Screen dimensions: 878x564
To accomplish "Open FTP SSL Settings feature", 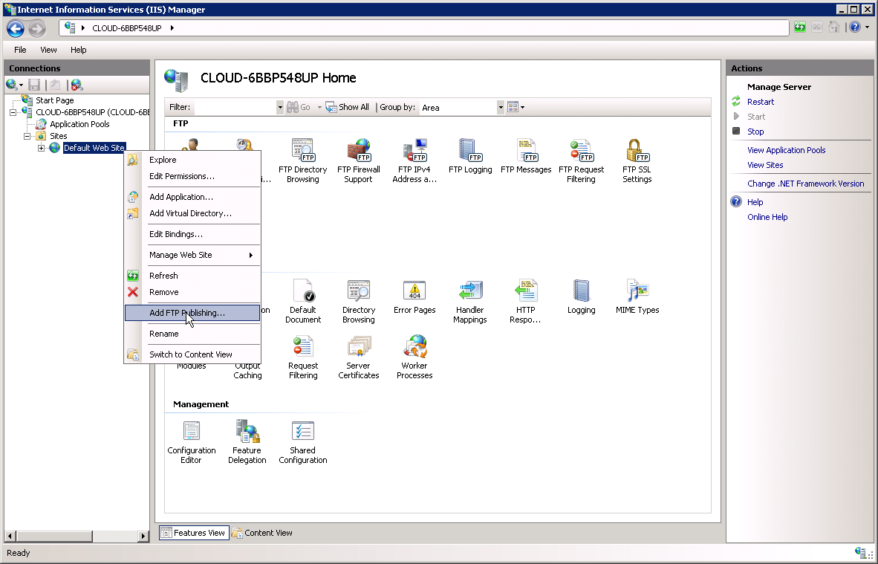I will tap(637, 161).
